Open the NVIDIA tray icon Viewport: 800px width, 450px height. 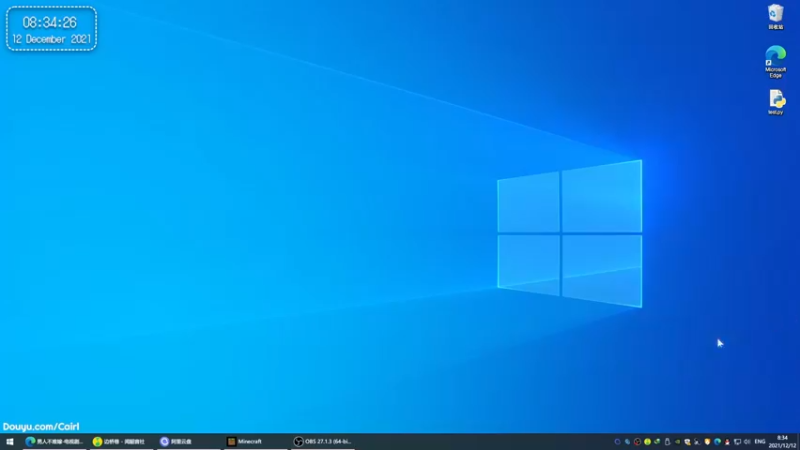coord(678,442)
